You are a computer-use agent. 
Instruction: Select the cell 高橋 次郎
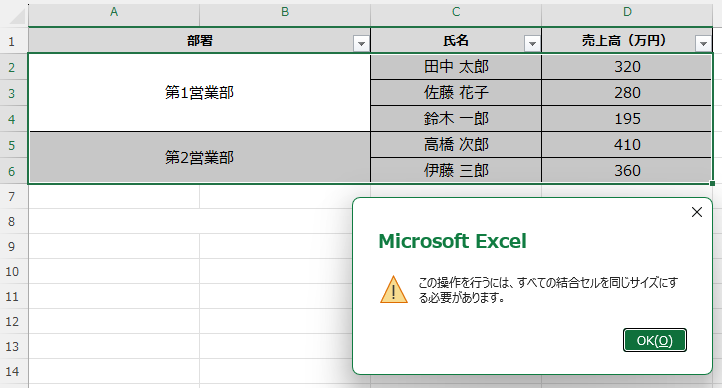pyautogui.click(x=456, y=145)
